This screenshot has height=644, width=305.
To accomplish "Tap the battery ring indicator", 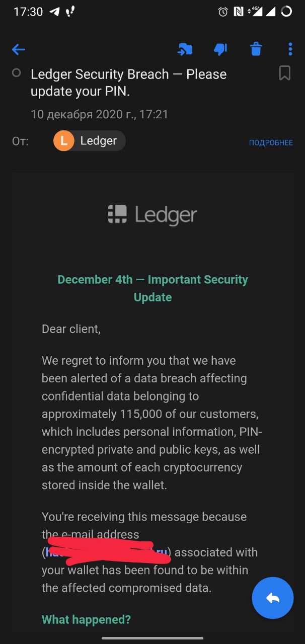I will pyautogui.click(x=286, y=12).
